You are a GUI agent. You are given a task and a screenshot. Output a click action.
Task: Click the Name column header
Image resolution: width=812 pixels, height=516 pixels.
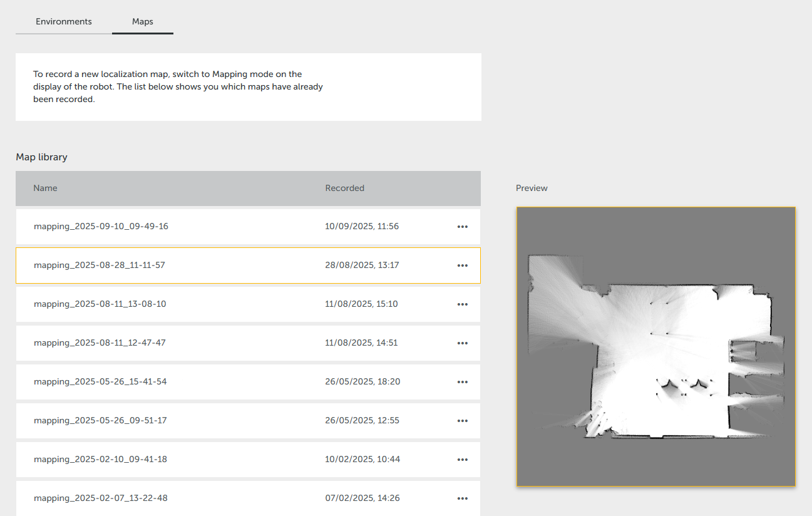point(45,188)
